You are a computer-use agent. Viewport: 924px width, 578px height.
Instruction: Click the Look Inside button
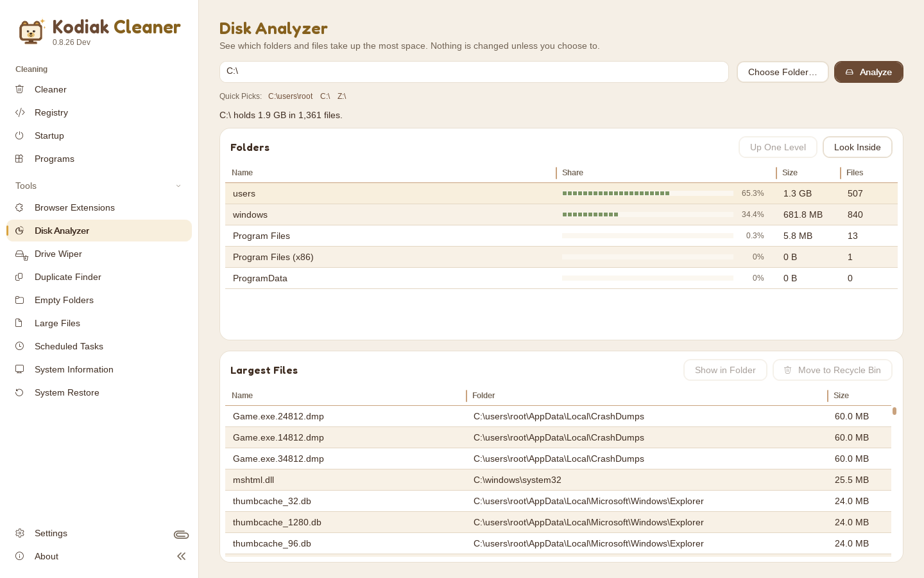point(857,147)
